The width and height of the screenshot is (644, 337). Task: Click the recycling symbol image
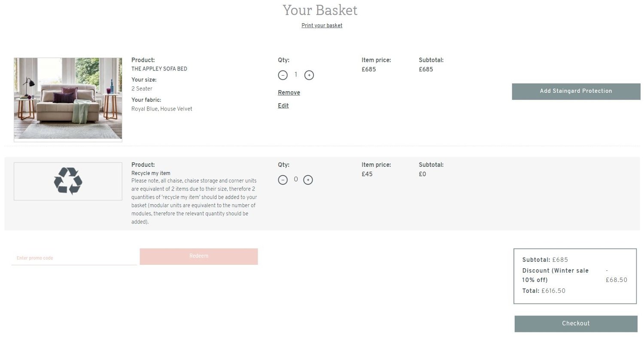[68, 181]
